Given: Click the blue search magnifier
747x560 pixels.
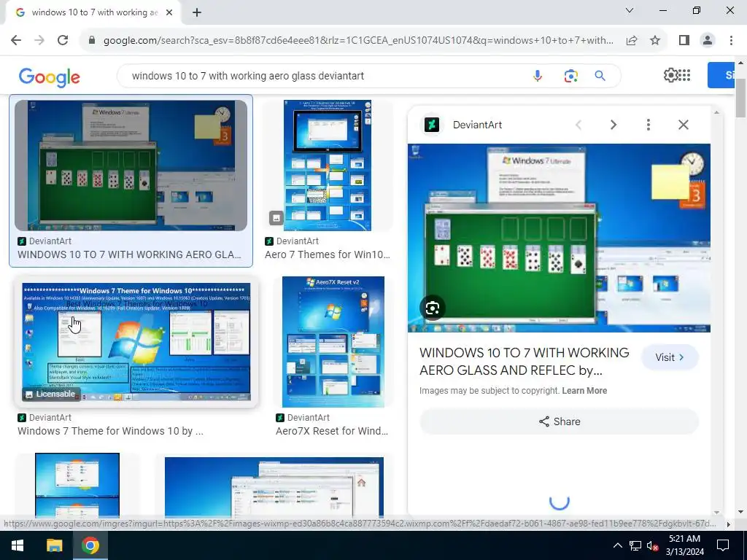Looking at the screenshot, I should pyautogui.click(x=600, y=76).
